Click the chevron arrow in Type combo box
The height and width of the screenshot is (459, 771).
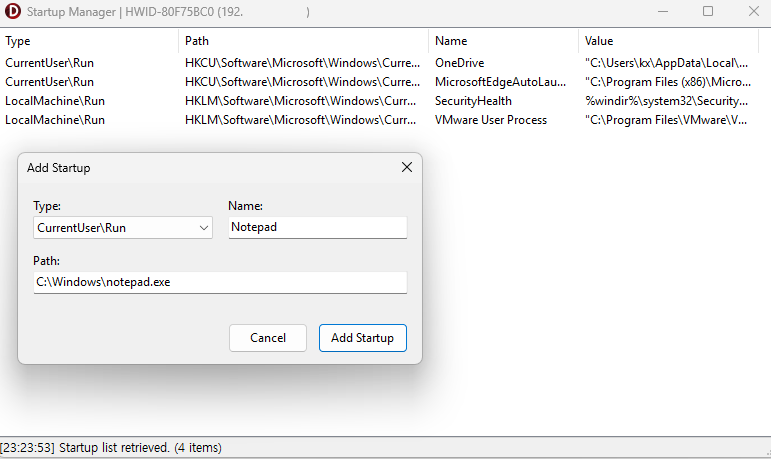point(204,228)
